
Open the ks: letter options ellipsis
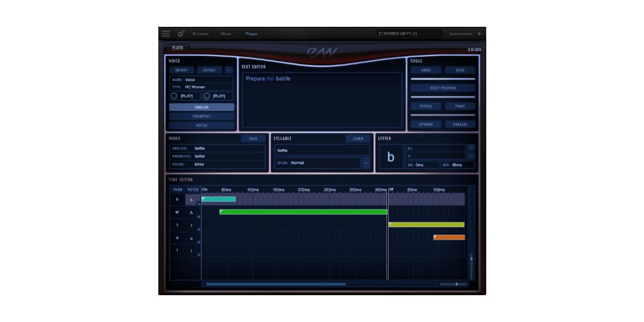coord(471,148)
